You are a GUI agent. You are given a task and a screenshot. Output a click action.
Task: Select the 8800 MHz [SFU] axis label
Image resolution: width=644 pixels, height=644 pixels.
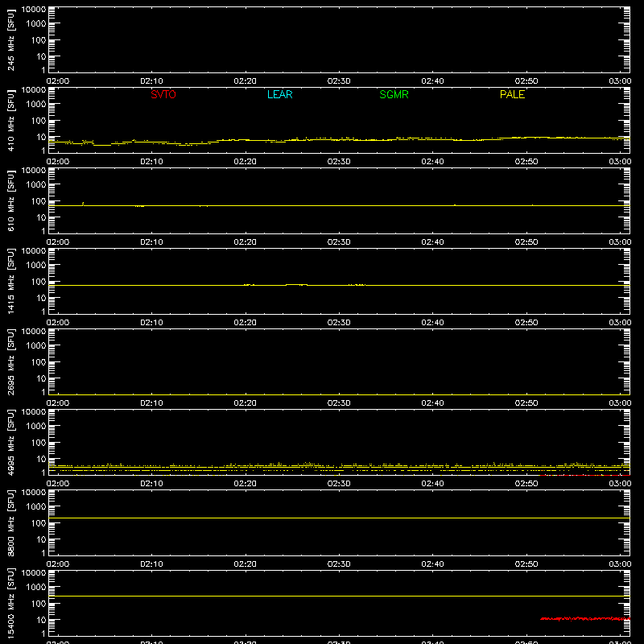tap(10, 523)
